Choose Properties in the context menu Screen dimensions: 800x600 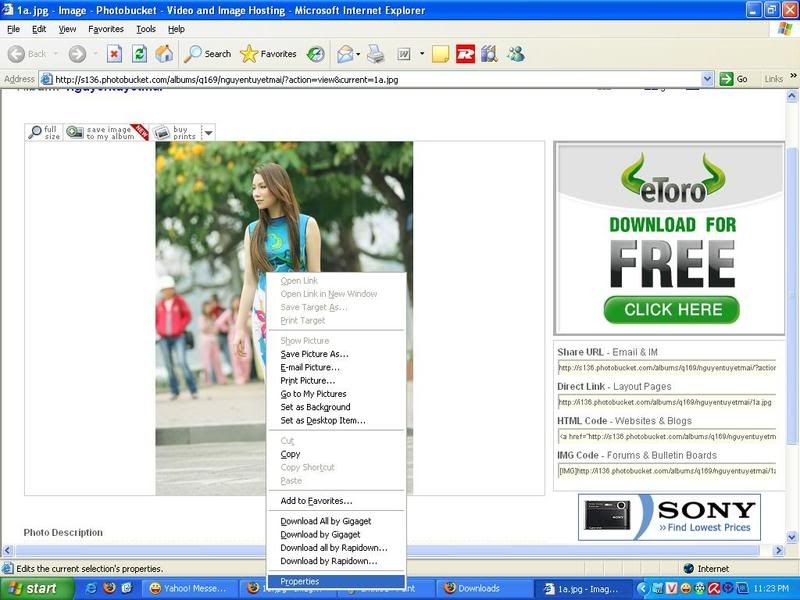tap(336, 581)
